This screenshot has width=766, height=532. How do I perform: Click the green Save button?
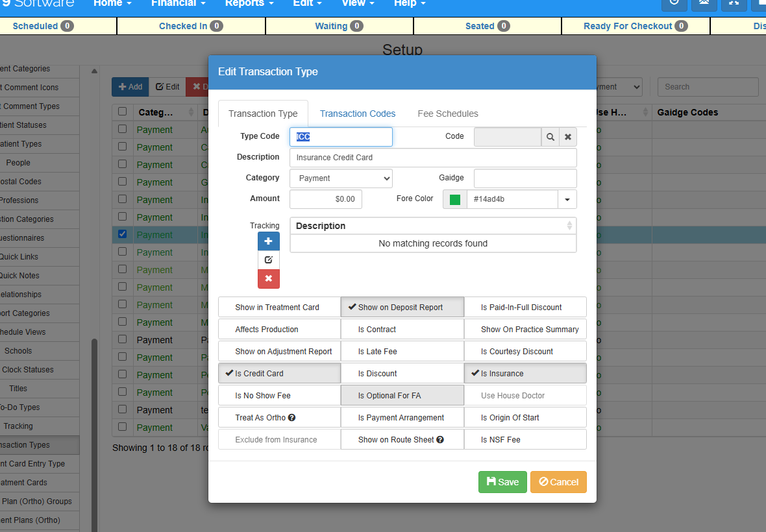[x=502, y=482]
